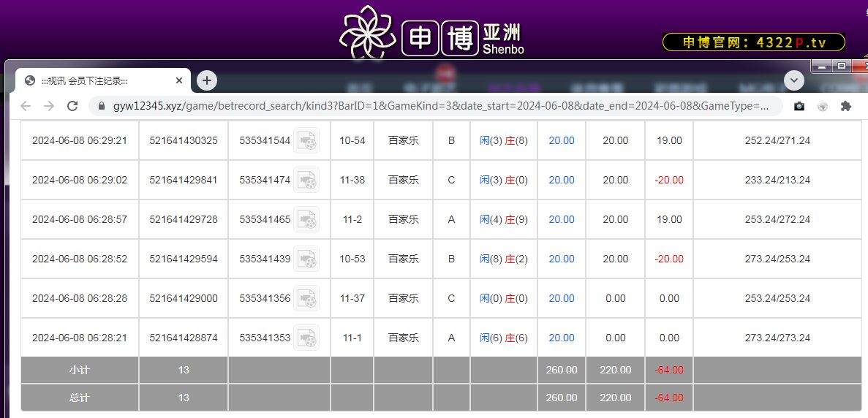Screen dimensions: 868x418
Task: Open video replay for round 535341439
Action: point(306,259)
